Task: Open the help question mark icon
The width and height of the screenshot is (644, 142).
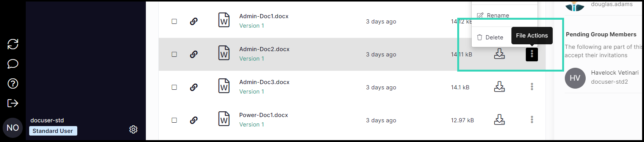Action: [x=13, y=83]
